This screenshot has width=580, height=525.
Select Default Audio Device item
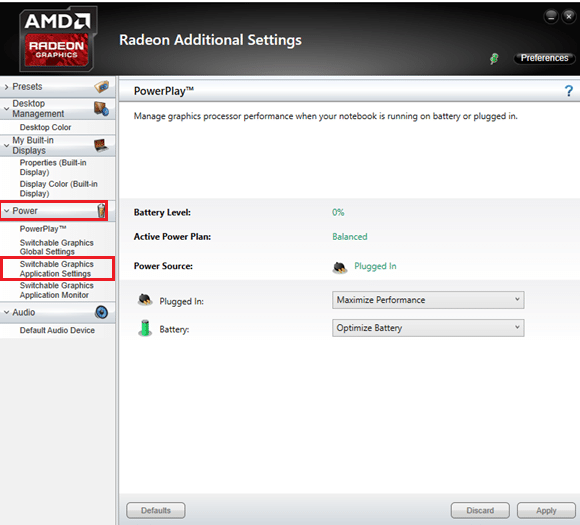(x=57, y=330)
